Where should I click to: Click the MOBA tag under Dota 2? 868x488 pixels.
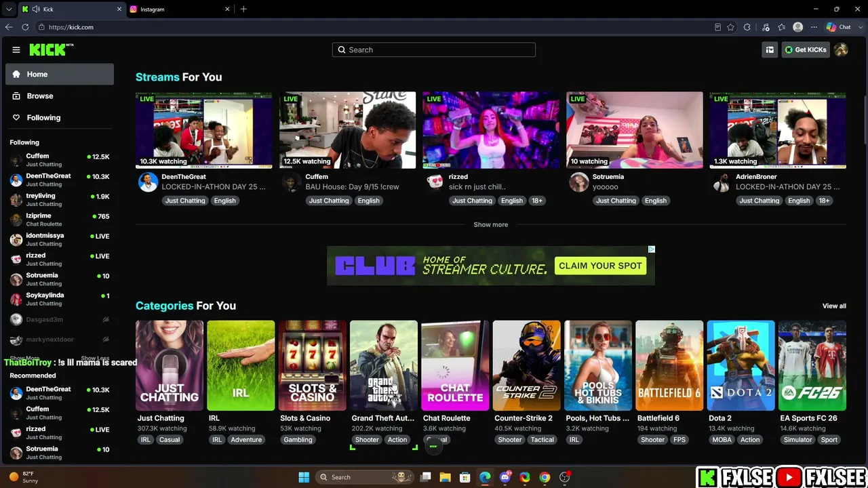pyautogui.click(x=722, y=440)
